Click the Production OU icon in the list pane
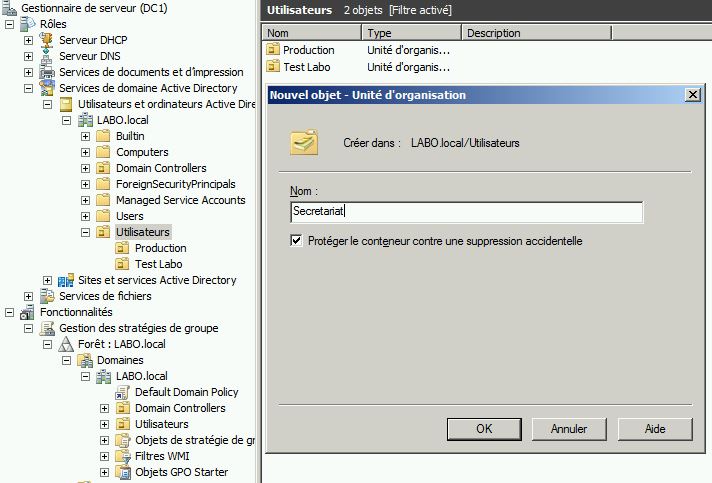 click(x=273, y=49)
